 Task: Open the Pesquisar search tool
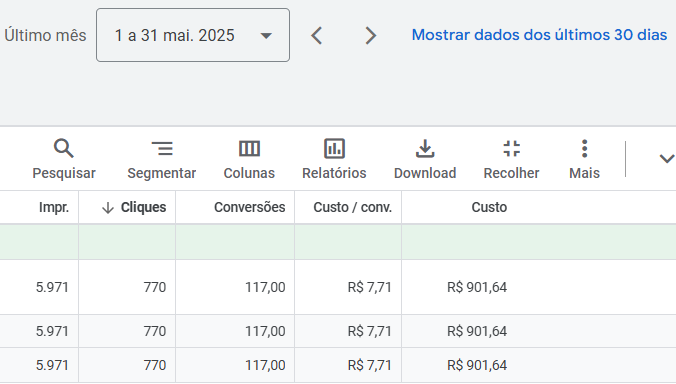(64, 149)
